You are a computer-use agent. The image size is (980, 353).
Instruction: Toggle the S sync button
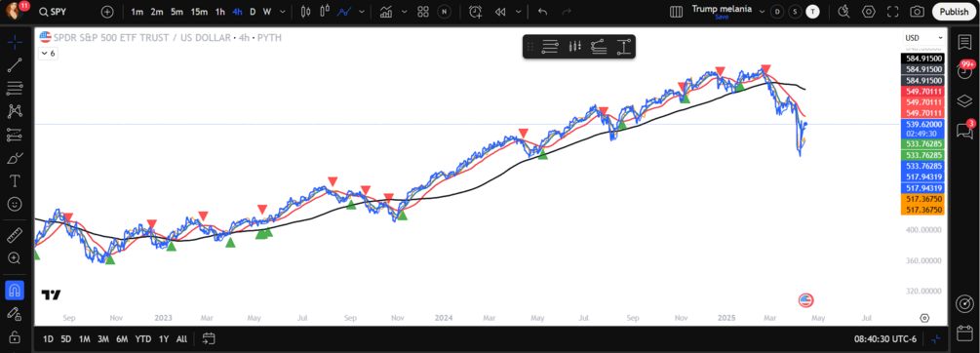tap(795, 12)
